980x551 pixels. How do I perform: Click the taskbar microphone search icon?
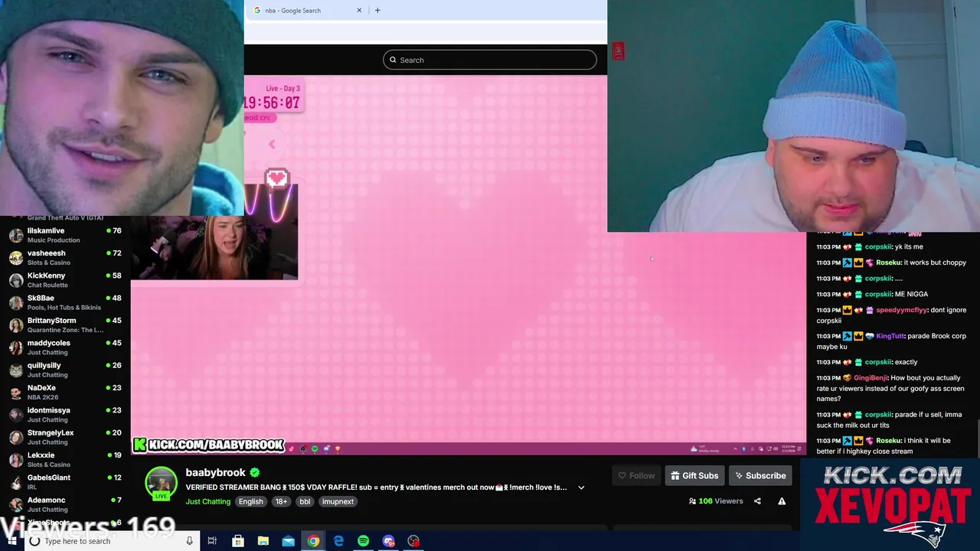189,541
